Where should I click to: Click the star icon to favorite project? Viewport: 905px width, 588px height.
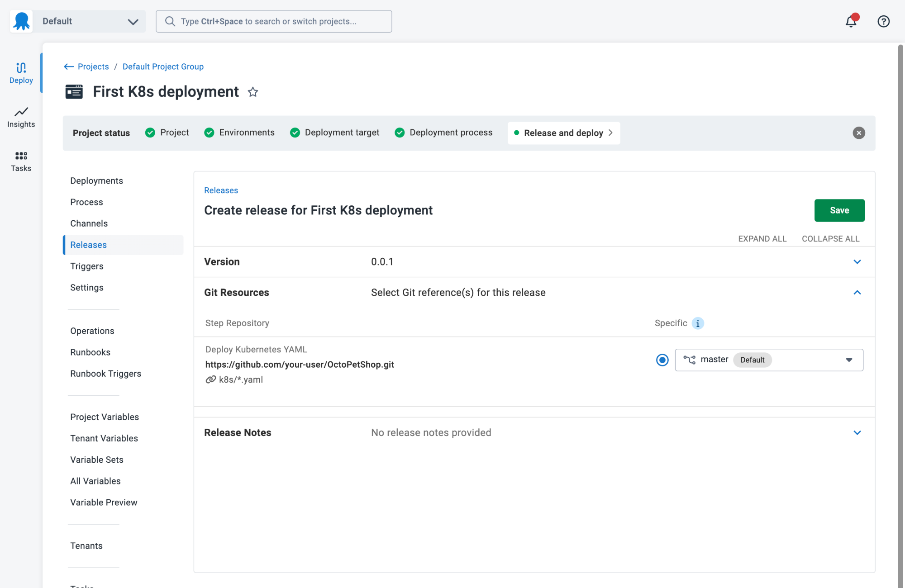(x=252, y=92)
